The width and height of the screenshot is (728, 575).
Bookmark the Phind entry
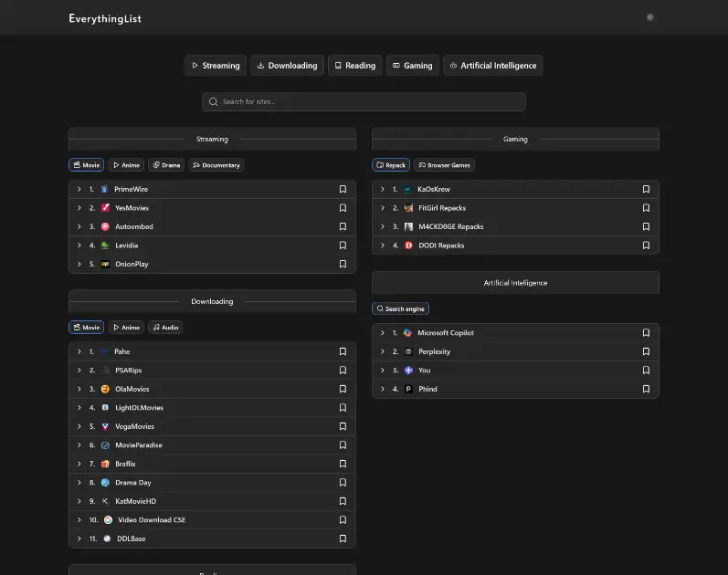[x=646, y=389]
